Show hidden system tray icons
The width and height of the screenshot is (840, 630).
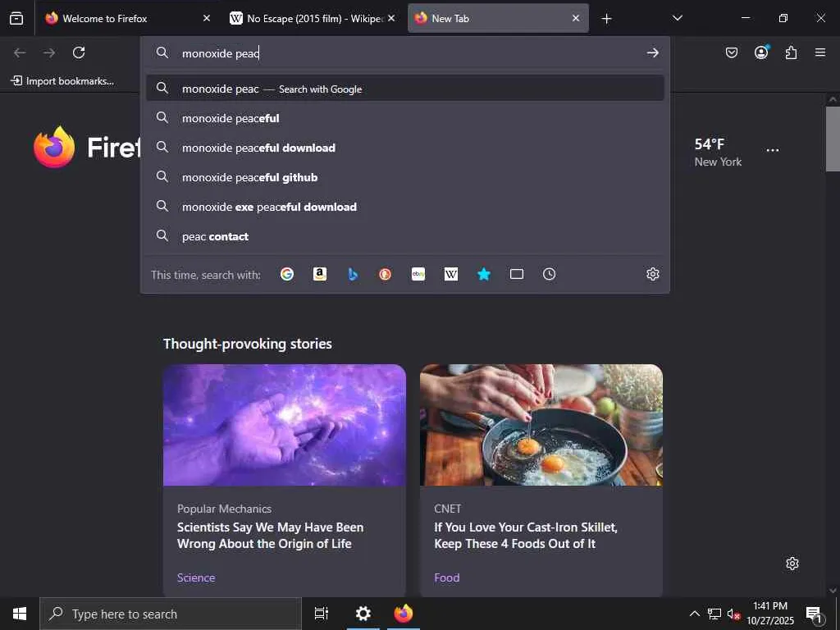pyautogui.click(x=694, y=614)
